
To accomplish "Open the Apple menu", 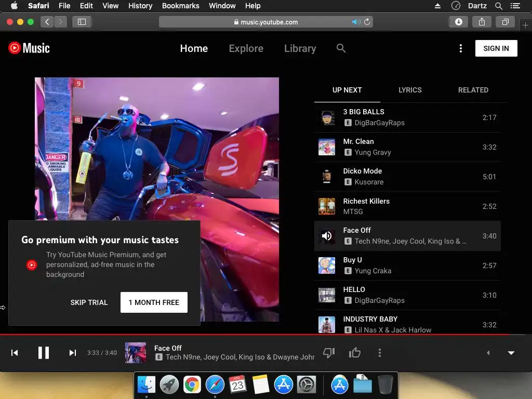I will tap(14, 6).
